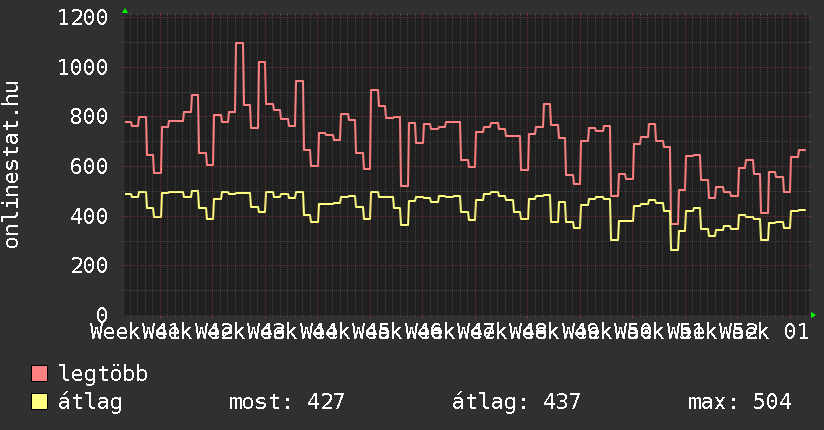Select the átlag legend label beside yellow swatch
Screen dimensions: 824x430
tap(90, 402)
